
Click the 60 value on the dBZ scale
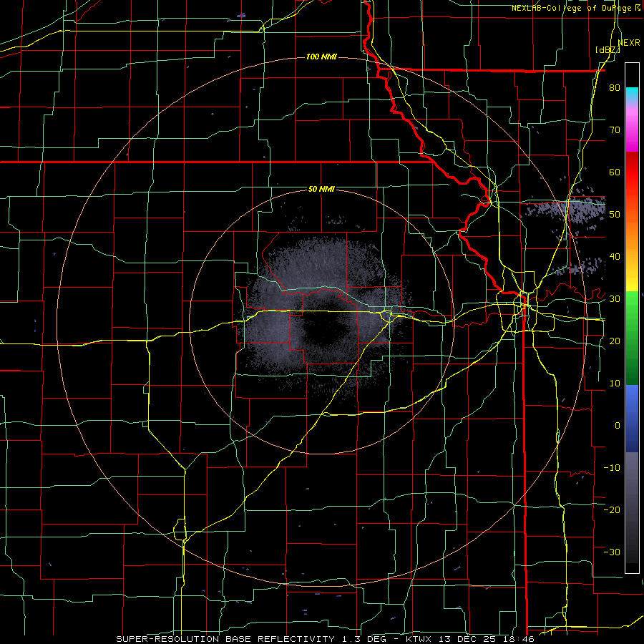click(615, 172)
